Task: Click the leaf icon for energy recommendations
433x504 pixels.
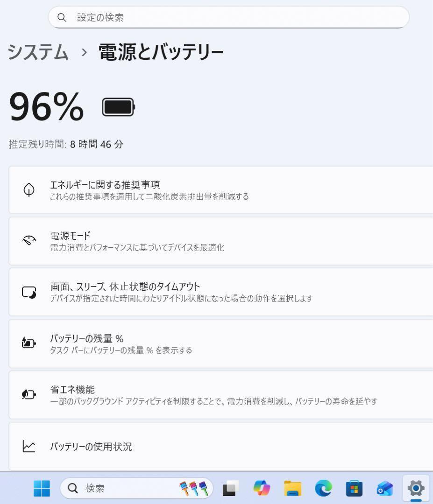Action: click(x=29, y=190)
